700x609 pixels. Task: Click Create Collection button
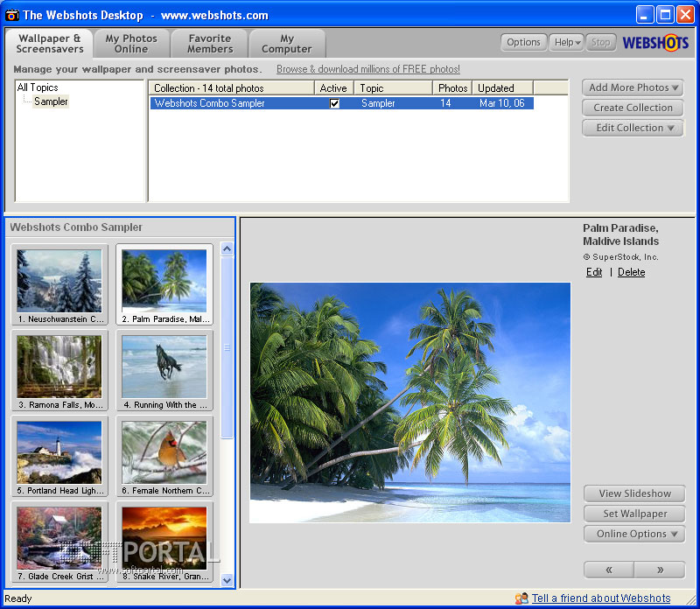point(633,108)
